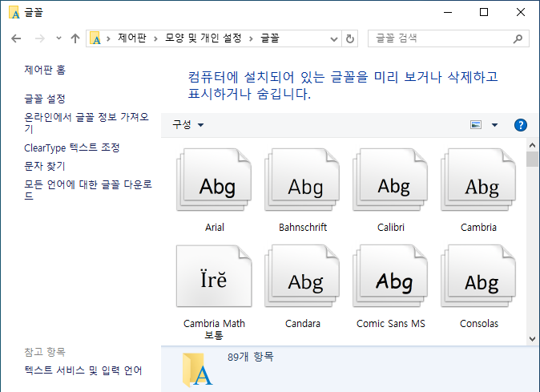Go forward with the right arrow
Image resolution: width=540 pixels, height=392 pixels.
point(40,38)
